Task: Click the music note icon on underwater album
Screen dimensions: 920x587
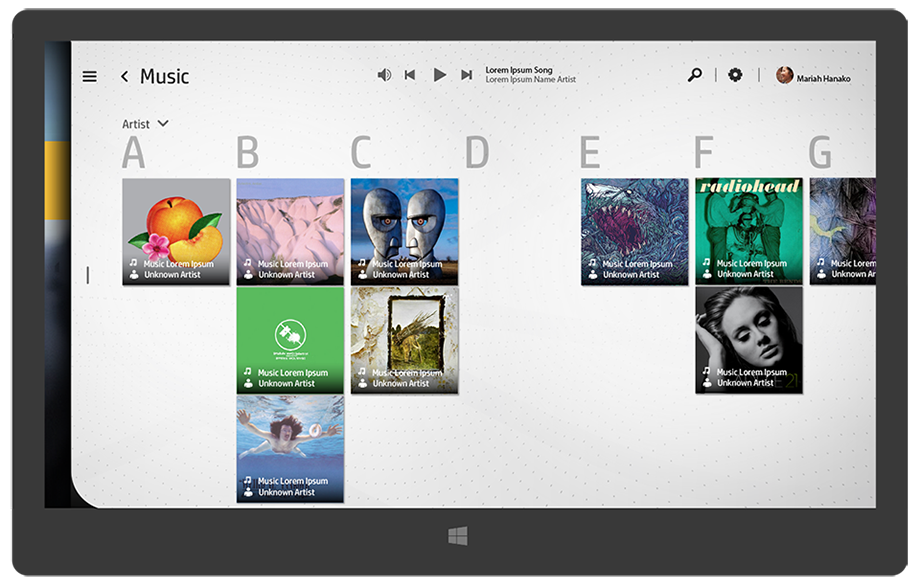Action: (x=248, y=480)
